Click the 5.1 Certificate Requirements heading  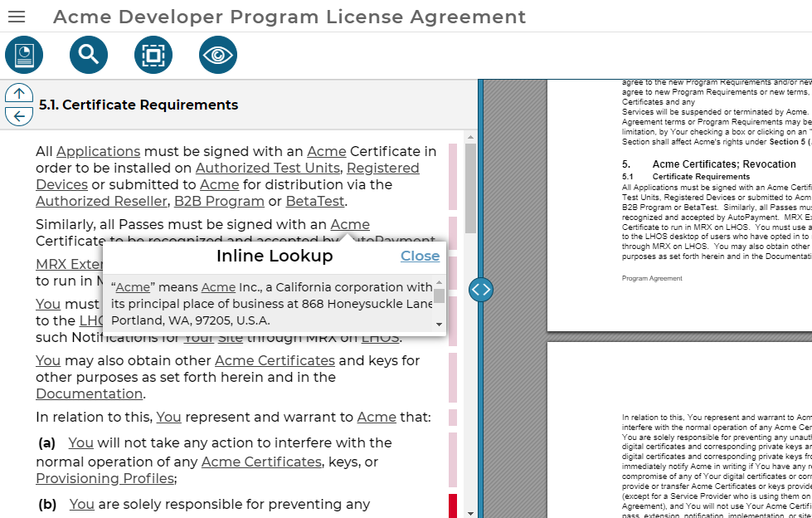(x=137, y=105)
